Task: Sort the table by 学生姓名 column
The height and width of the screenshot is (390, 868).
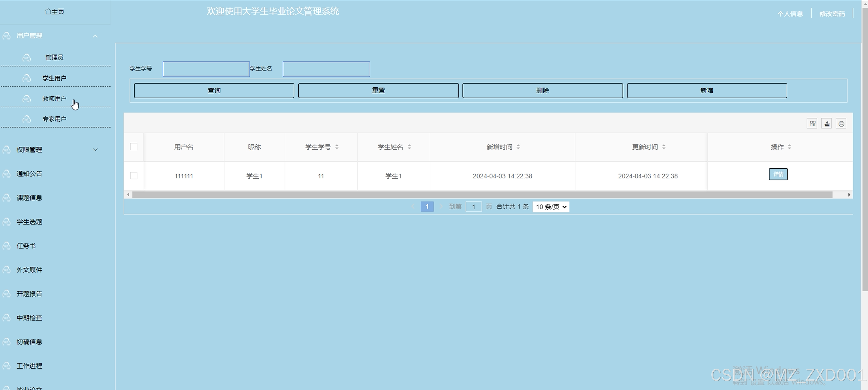Action: pos(409,147)
